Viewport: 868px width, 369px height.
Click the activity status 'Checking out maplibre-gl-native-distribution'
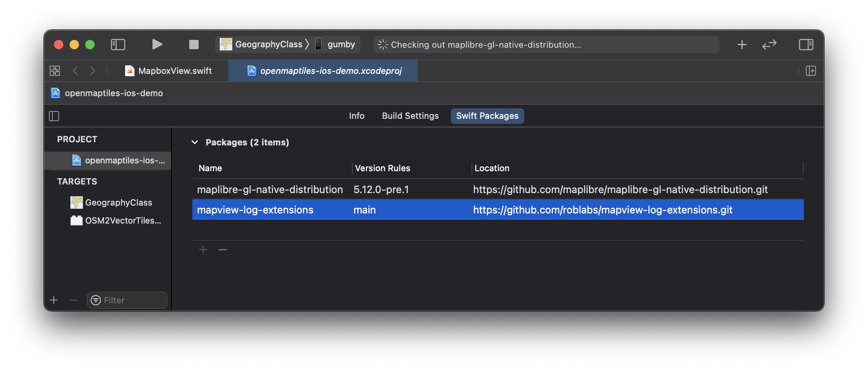click(546, 45)
